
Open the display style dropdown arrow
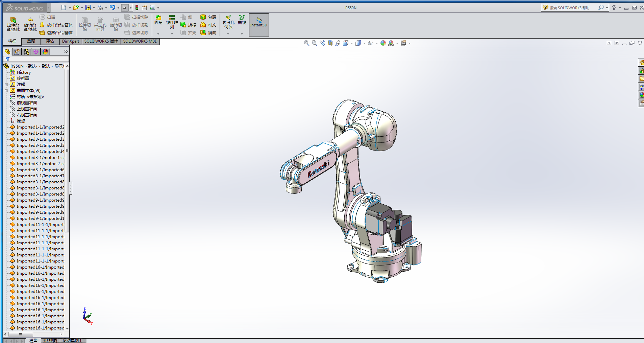[364, 43]
